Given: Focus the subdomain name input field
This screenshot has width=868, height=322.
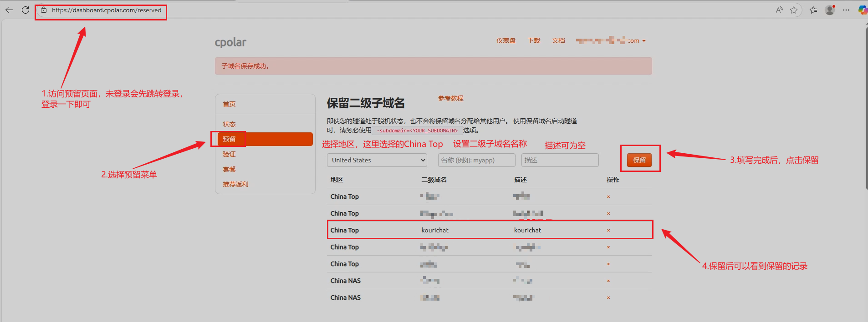Looking at the screenshot, I should pyautogui.click(x=476, y=160).
